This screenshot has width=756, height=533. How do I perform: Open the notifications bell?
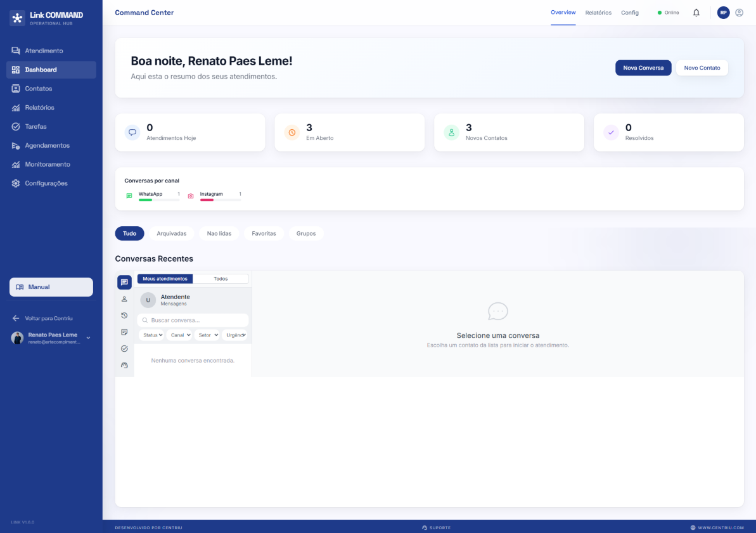point(696,13)
